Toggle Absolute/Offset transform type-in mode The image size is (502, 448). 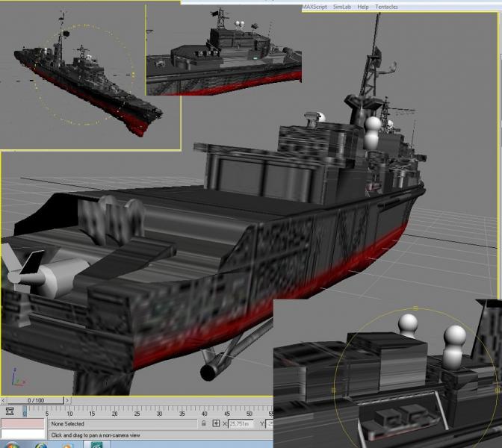[x=216, y=423]
